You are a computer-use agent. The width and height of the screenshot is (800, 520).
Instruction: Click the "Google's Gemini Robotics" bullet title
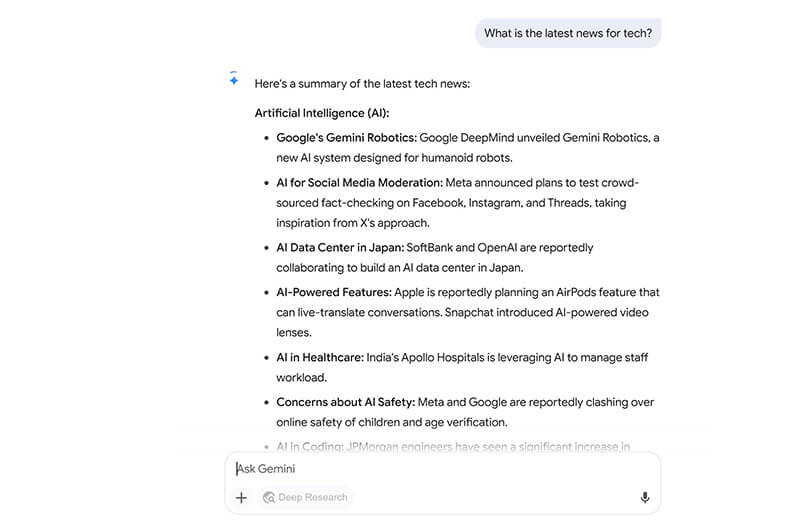(346, 138)
